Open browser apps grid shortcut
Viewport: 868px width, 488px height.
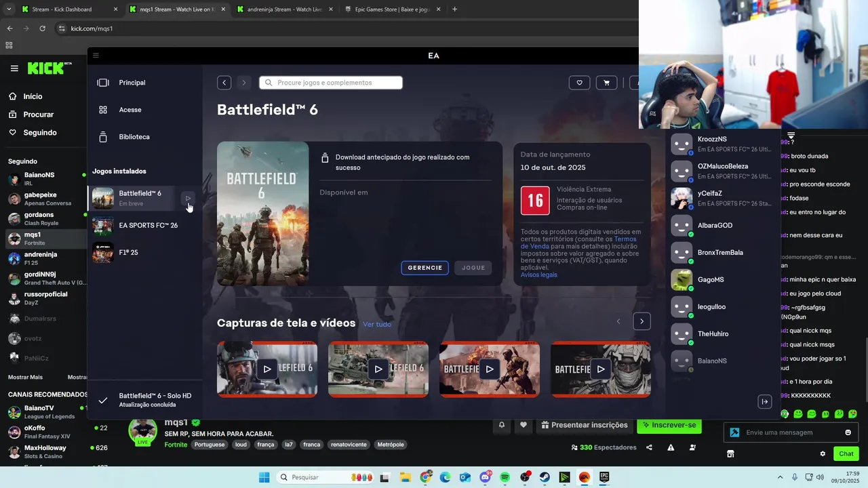(x=9, y=45)
